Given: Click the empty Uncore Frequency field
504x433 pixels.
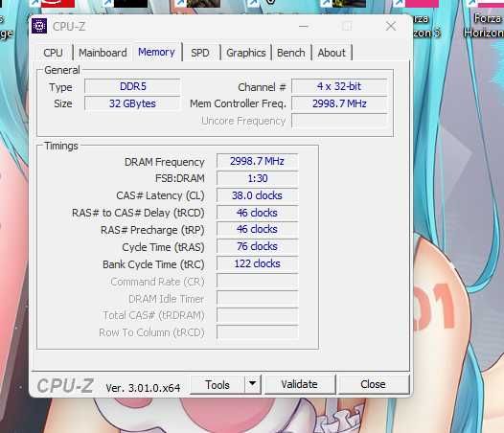Looking at the screenshot, I should pyautogui.click(x=339, y=121).
